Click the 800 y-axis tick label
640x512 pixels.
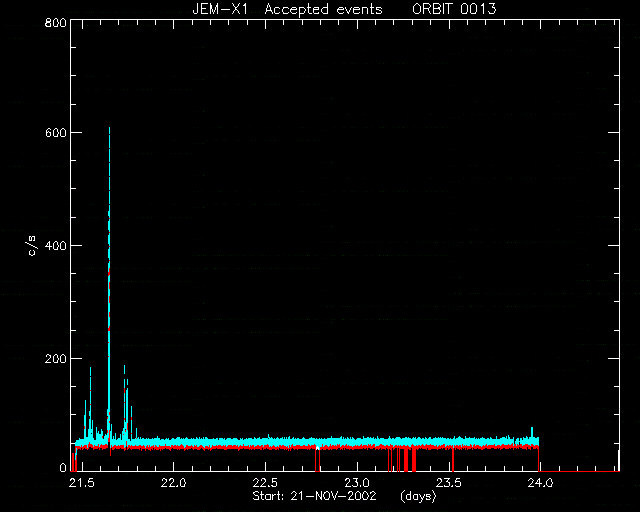(x=56, y=22)
